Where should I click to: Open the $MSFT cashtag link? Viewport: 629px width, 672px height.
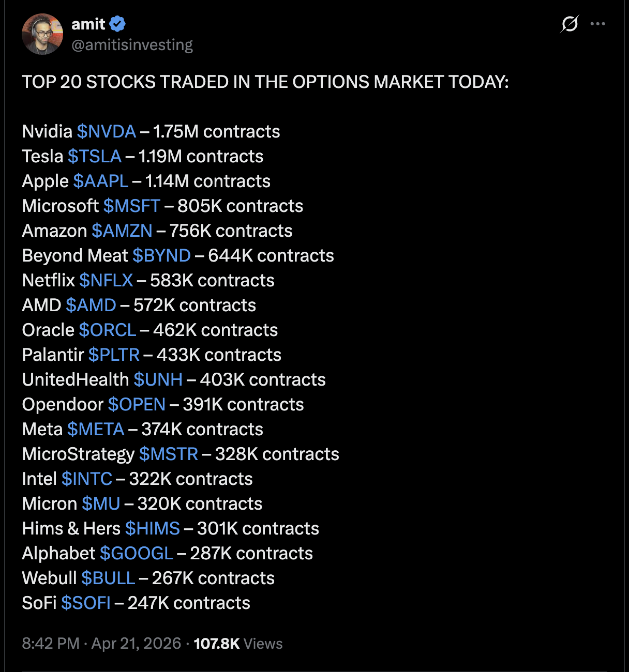[132, 206]
